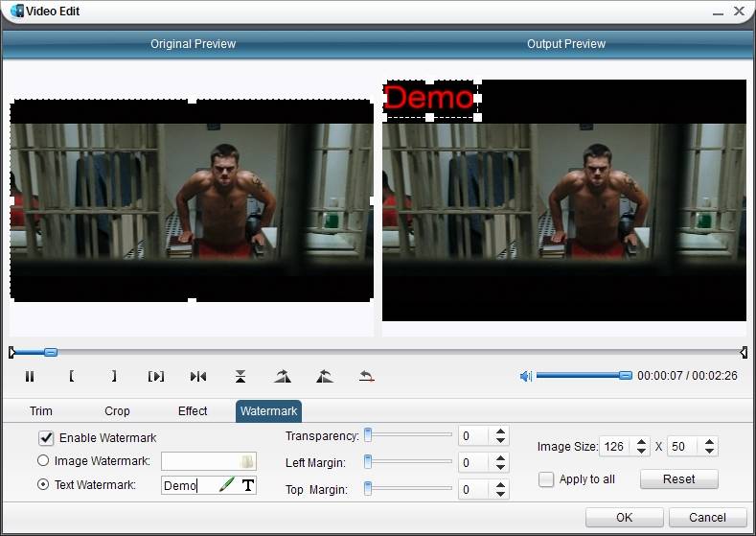Image resolution: width=756 pixels, height=536 pixels.
Task: Click the OK button
Action: click(x=625, y=517)
